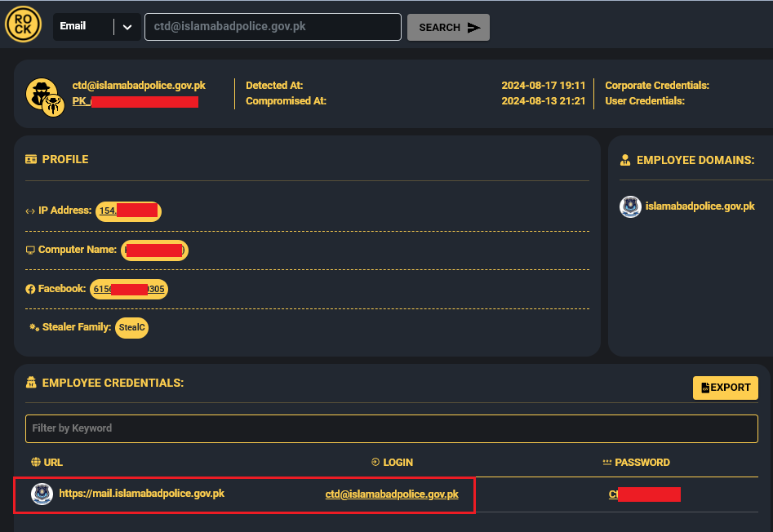Click the redacted Computer Name chip
Viewport: 773px width, 532px height.
coord(154,250)
